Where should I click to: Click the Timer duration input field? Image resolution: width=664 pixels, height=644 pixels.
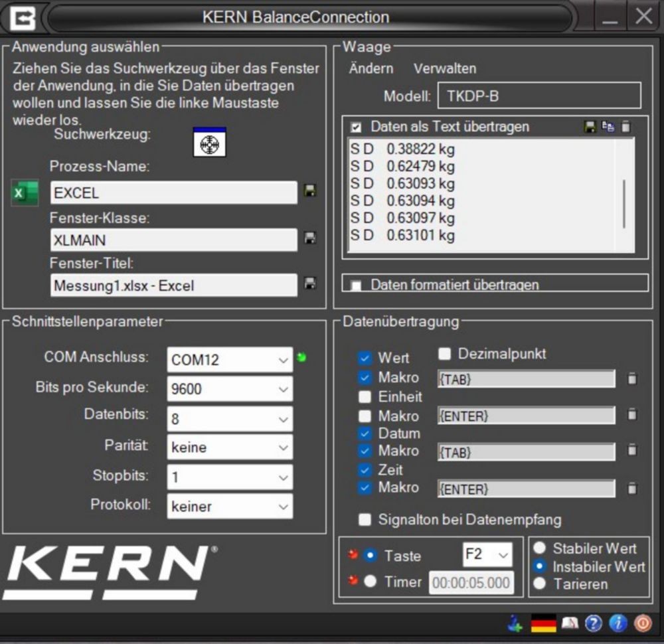[x=473, y=582]
